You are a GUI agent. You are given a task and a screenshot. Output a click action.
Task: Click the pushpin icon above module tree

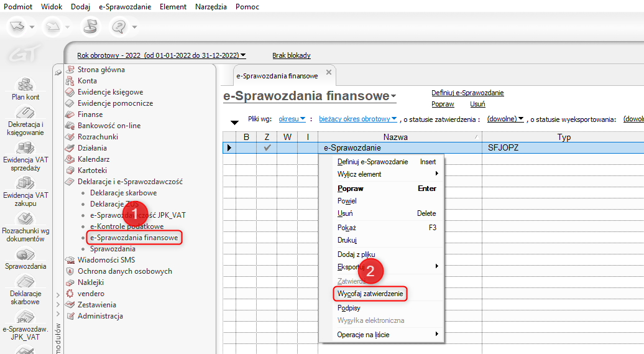pos(58,72)
